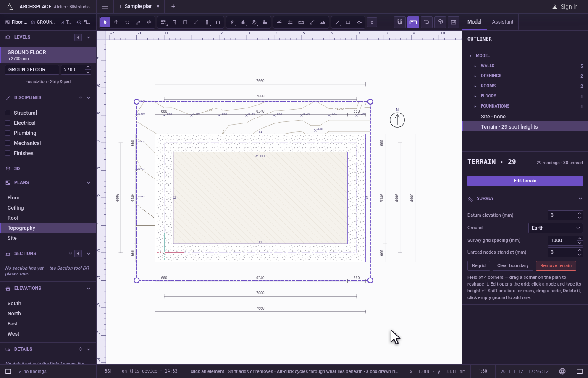Check the Mechanical discipline box
The width and height of the screenshot is (588, 378).
click(x=8, y=143)
